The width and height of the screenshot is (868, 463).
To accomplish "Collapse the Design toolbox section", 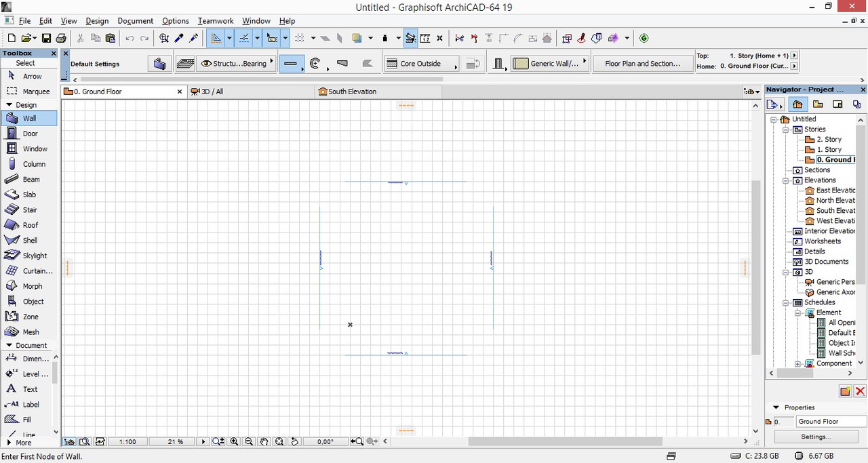I will coord(9,105).
